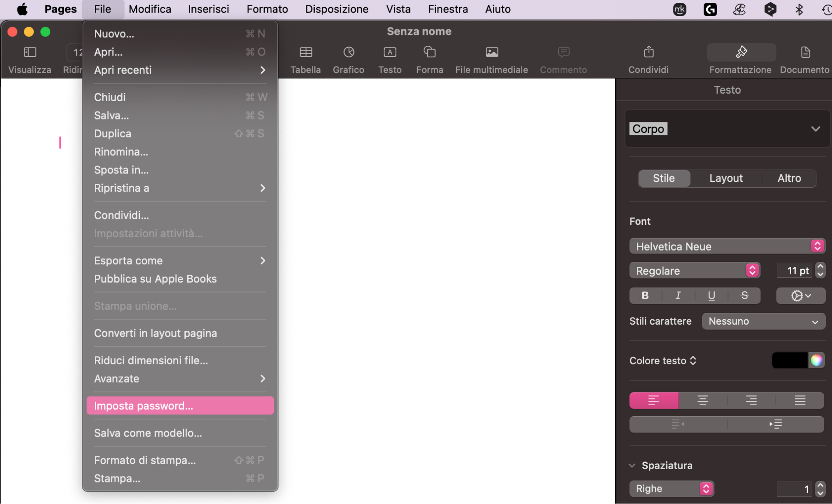Open the Disposizione menu

[x=337, y=9]
